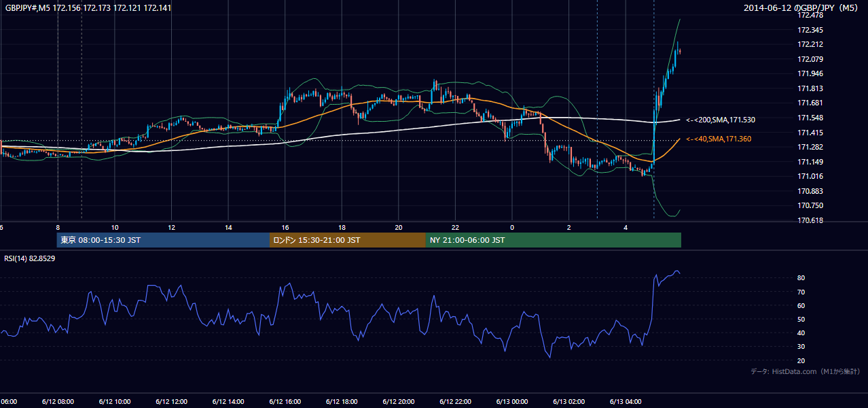The image size is (868, 408).
Task: Click price axis label 171.681
Action: coord(810,103)
